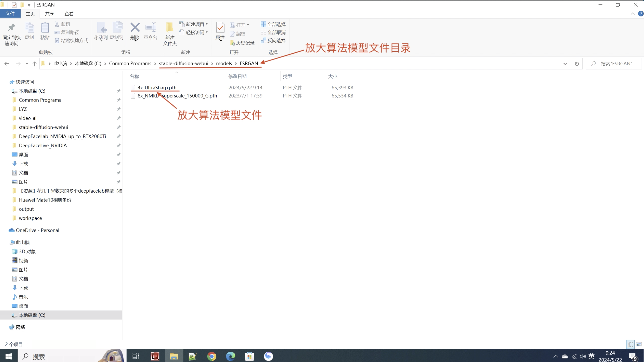Click the Copy to (复制到) icon
Image resolution: width=644 pixels, height=362 pixels.
click(x=117, y=27)
